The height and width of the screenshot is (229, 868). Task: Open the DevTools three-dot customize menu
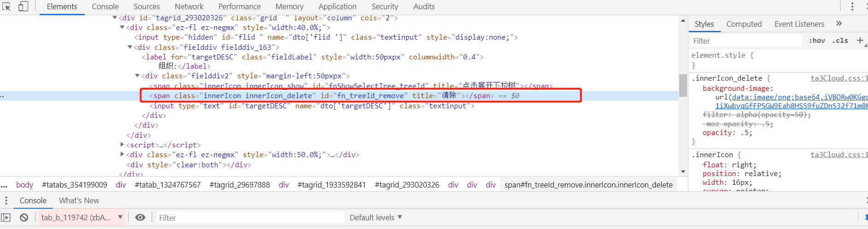click(x=852, y=6)
